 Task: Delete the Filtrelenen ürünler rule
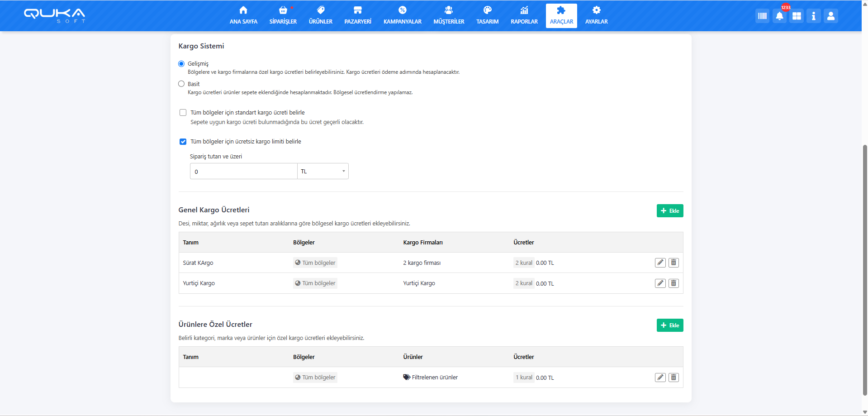pyautogui.click(x=674, y=378)
